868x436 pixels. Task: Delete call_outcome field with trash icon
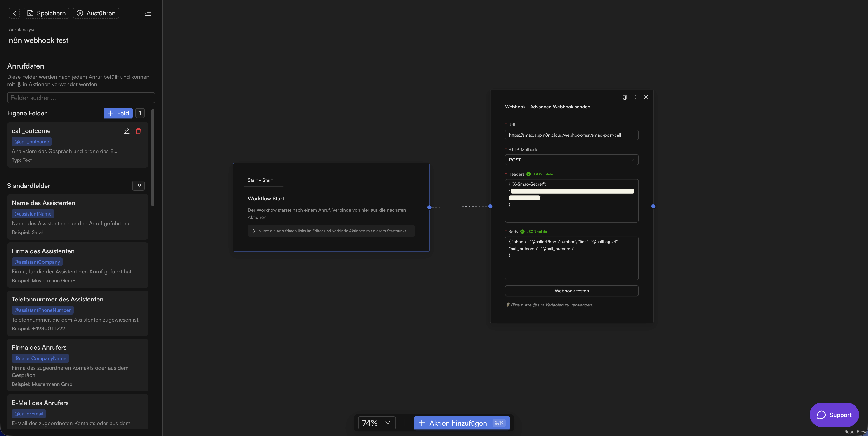pyautogui.click(x=138, y=131)
